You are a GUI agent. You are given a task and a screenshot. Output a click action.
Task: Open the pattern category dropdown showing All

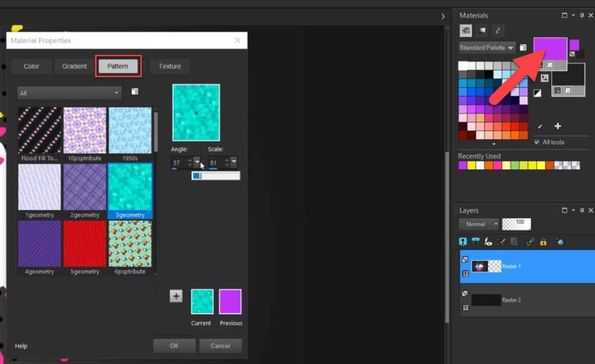[69, 92]
